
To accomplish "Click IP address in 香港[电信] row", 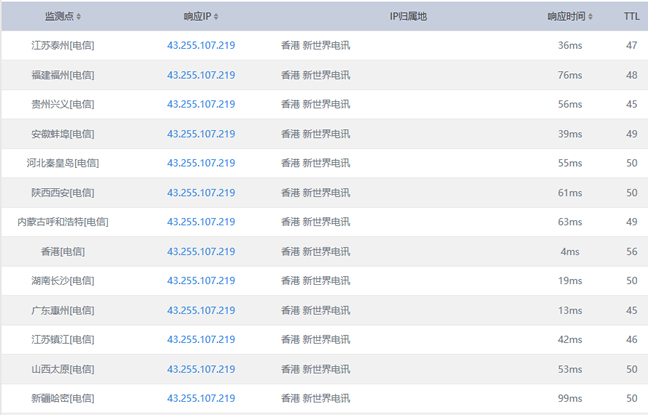I will (201, 252).
